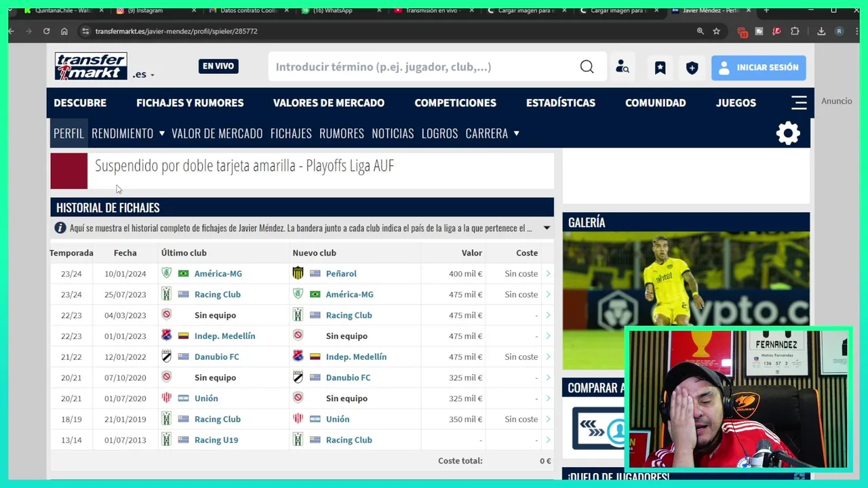The width and height of the screenshot is (868, 488).
Task: Open arrow for 10/01/2024 Peñarol transfer
Action: 548,273
